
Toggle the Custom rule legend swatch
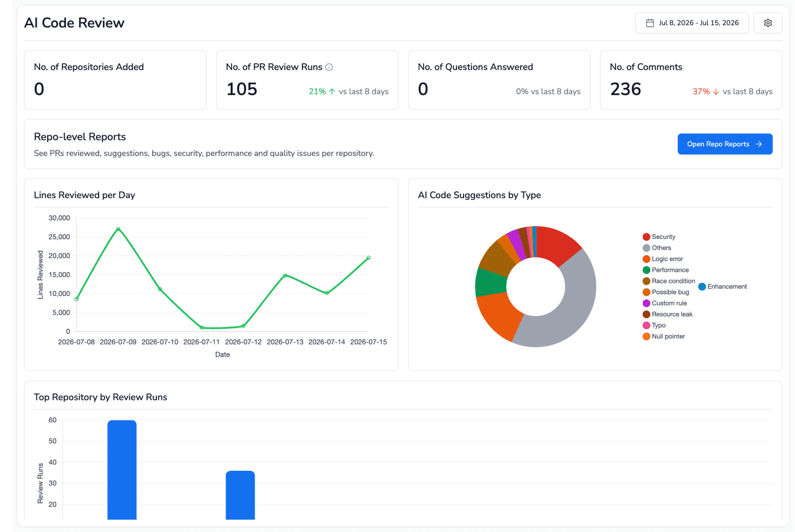(x=646, y=303)
